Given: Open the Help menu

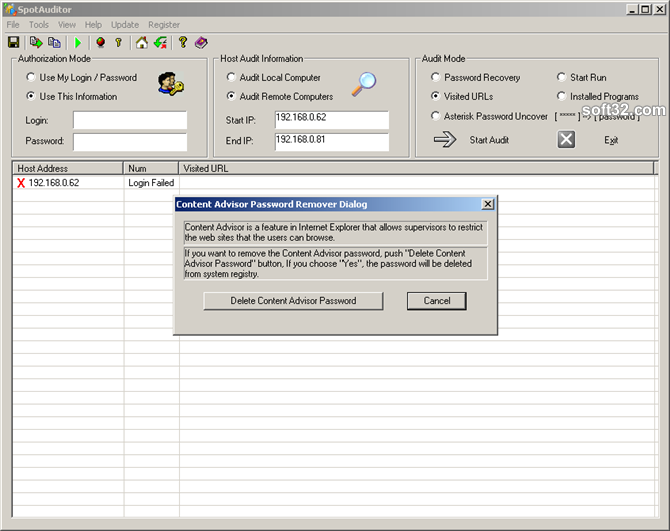Looking at the screenshot, I should tap(93, 25).
